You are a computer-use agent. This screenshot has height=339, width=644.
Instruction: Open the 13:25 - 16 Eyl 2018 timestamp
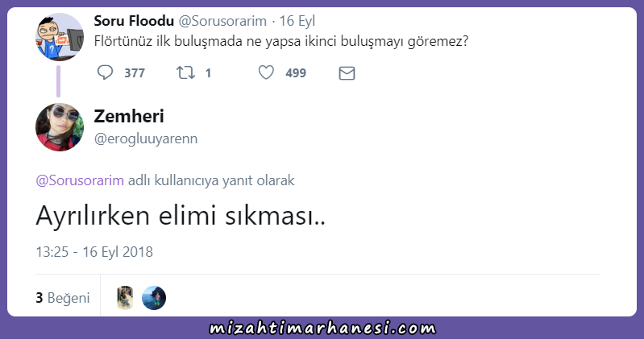point(94,251)
